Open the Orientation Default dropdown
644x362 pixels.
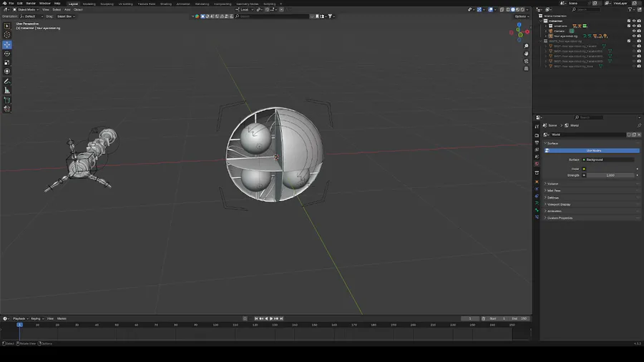click(x=31, y=16)
